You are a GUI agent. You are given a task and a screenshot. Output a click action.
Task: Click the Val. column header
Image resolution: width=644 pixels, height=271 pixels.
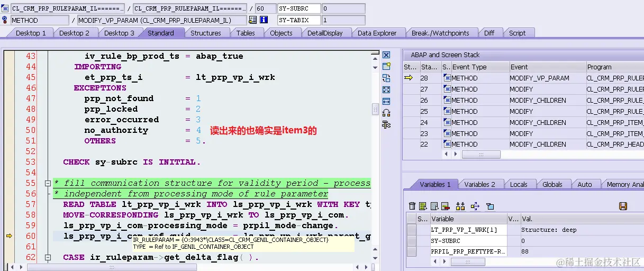[582, 219]
